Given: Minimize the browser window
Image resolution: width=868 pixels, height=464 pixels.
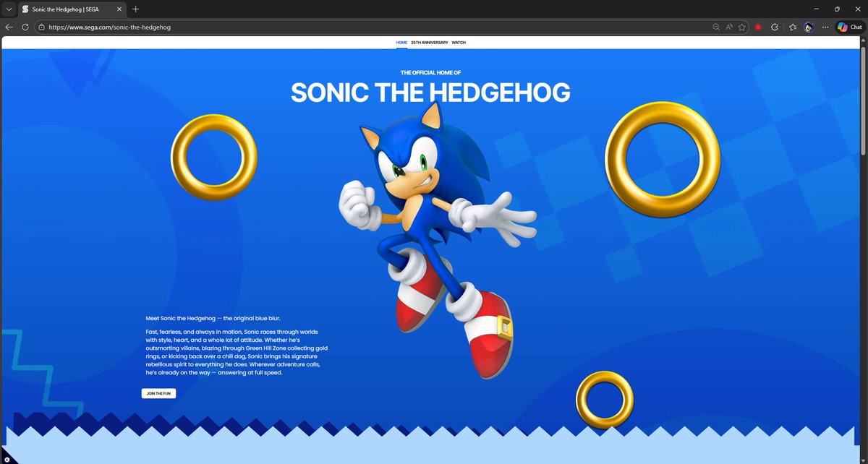Looking at the screenshot, I should coord(817,9).
